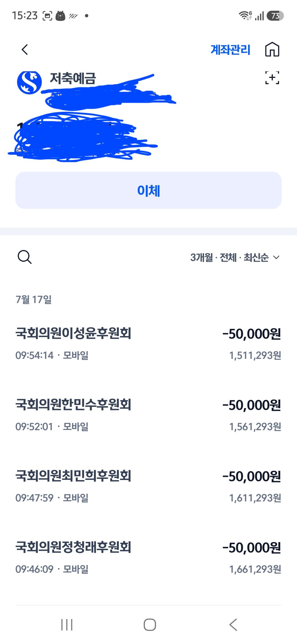Open the transaction search magnifier
Viewport: 297px width, 644px height.
coord(24,257)
